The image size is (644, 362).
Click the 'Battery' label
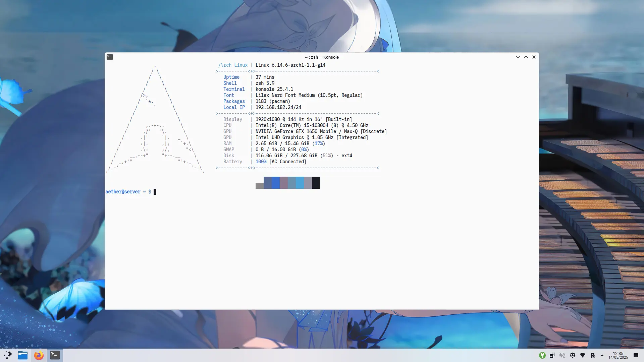pyautogui.click(x=233, y=162)
